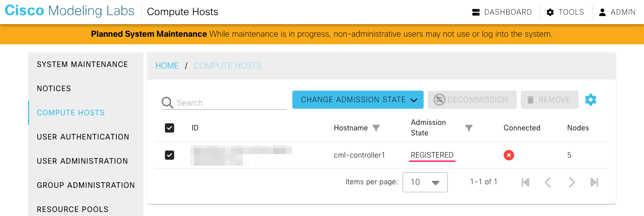Click the Nodes column header
The height and width of the screenshot is (216, 644).
[x=578, y=128]
